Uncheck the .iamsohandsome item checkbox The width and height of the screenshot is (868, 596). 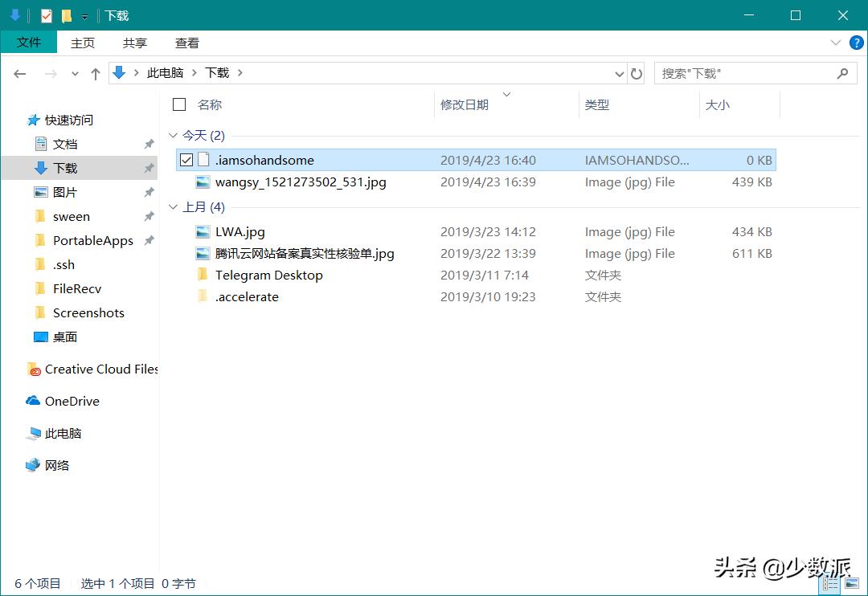tap(185, 159)
